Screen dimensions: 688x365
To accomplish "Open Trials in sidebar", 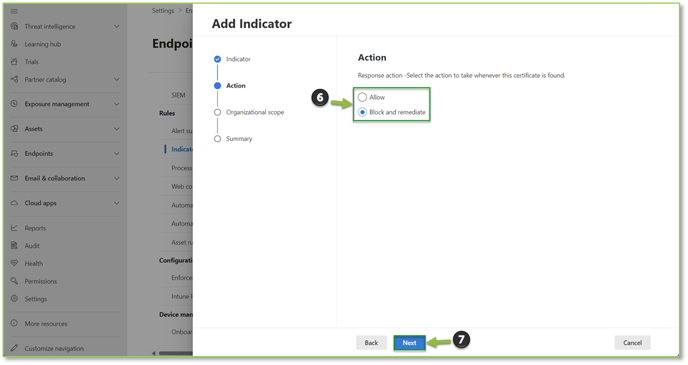I will pos(32,61).
